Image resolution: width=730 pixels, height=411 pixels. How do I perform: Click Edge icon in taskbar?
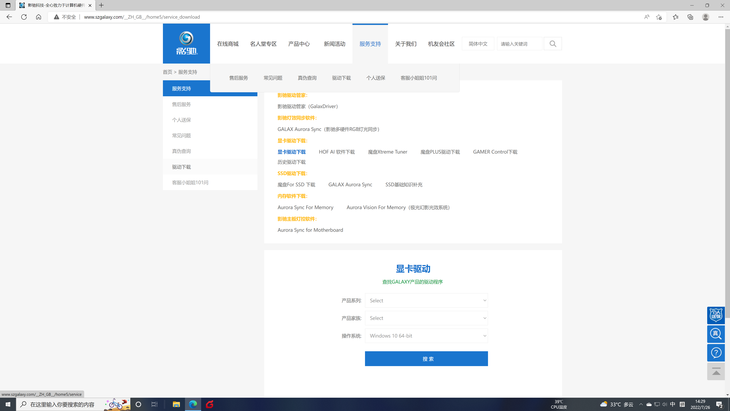(x=193, y=404)
